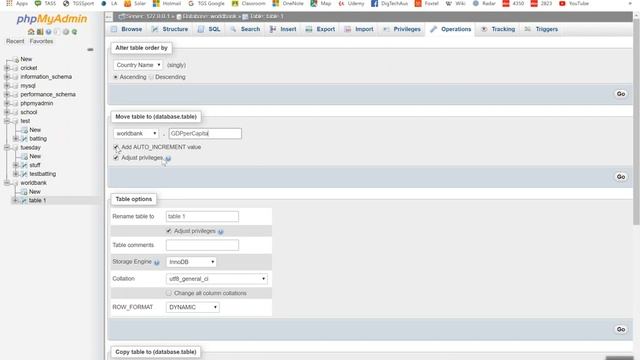Click mysql database icon
The width and height of the screenshot is (640, 360).
pyautogui.click(x=16, y=86)
